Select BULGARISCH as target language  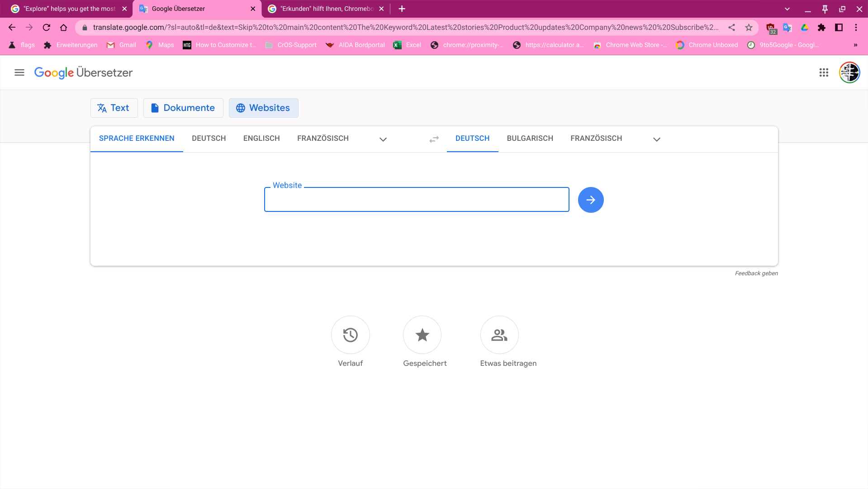(x=530, y=139)
